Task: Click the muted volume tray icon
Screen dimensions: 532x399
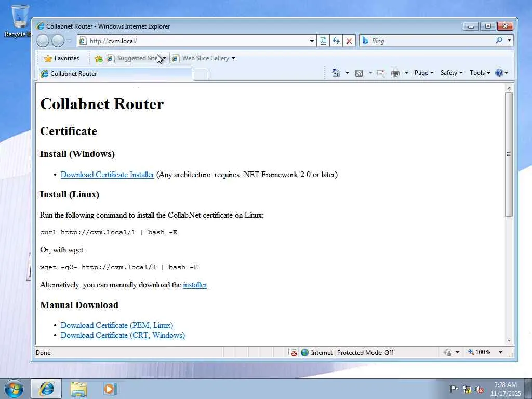Action: click(x=480, y=390)
